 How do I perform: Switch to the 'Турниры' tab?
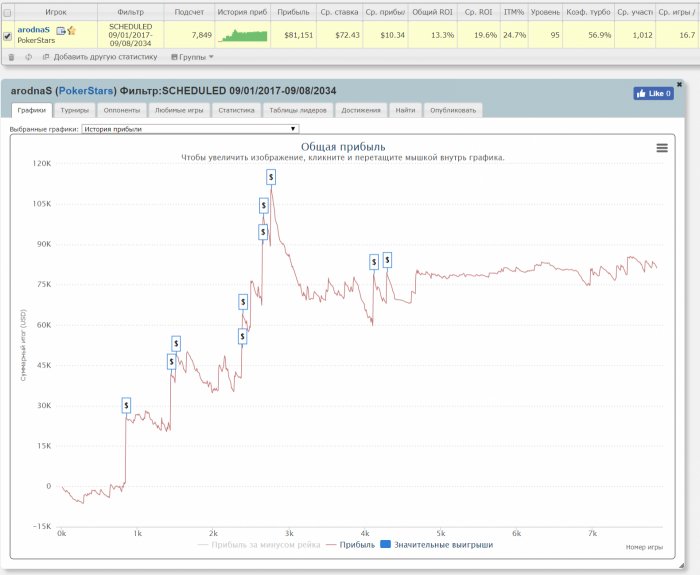pos(75,110)
